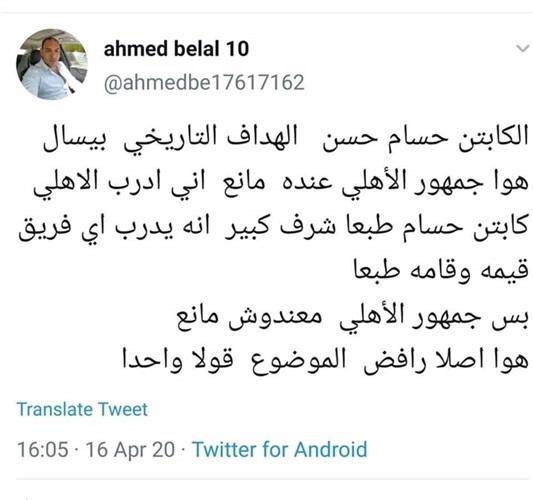The width and height of the screenshot is (533, 500).
Task: Click the words يدرب اي فريق
Action: tap(96, 228)
